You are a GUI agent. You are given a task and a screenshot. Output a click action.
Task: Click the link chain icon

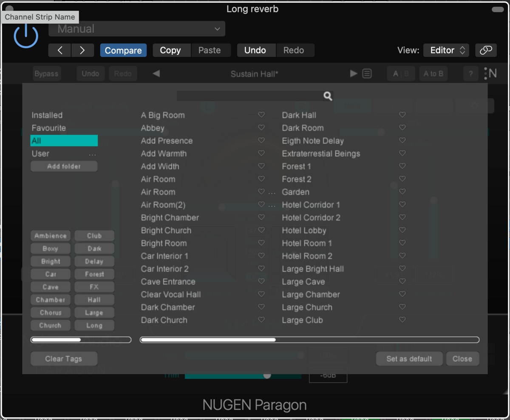point(486,50)
